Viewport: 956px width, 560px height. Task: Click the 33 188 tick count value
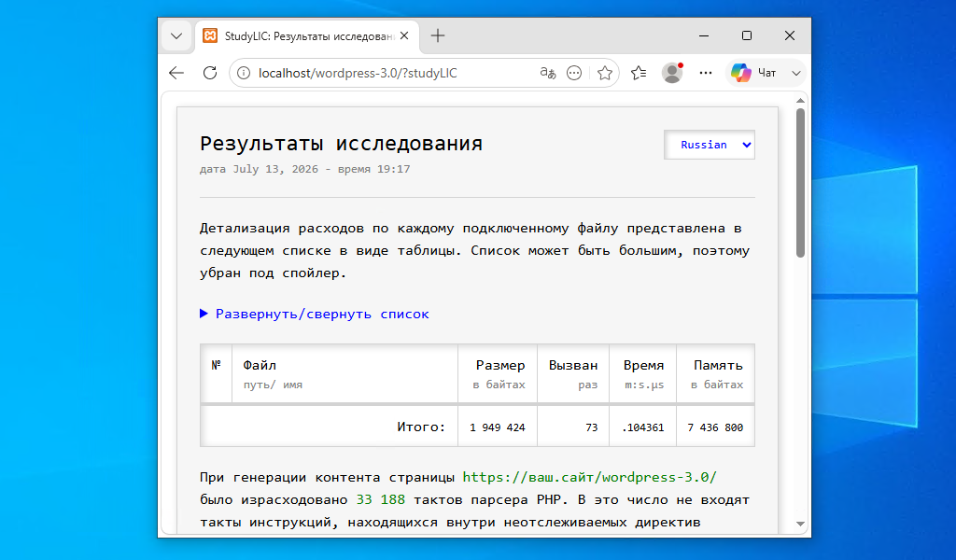point(381,499)
